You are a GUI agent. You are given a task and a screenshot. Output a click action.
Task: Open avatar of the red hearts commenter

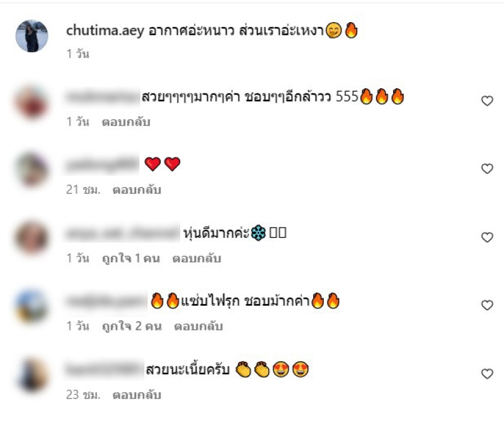pos(32,170)
